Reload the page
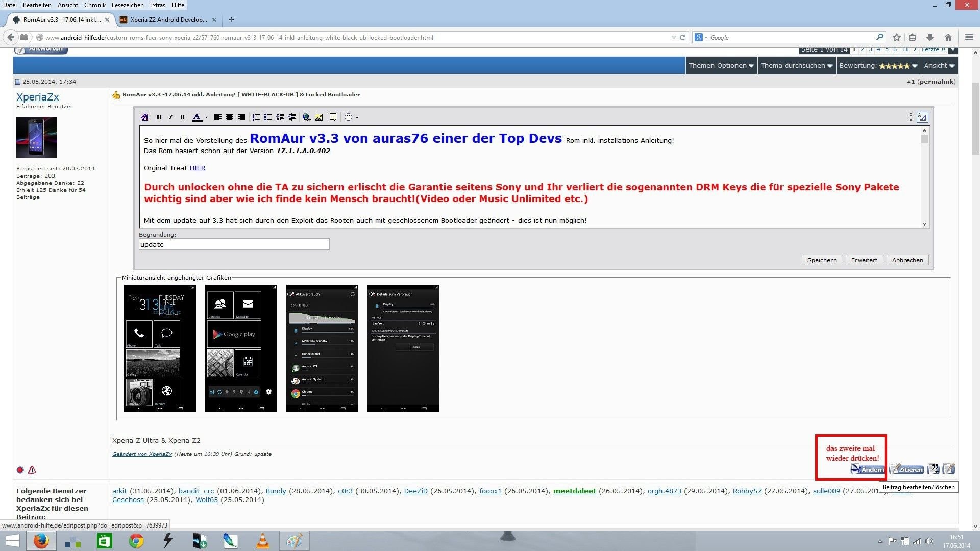980x551 pixels. (x=682, y=37)
